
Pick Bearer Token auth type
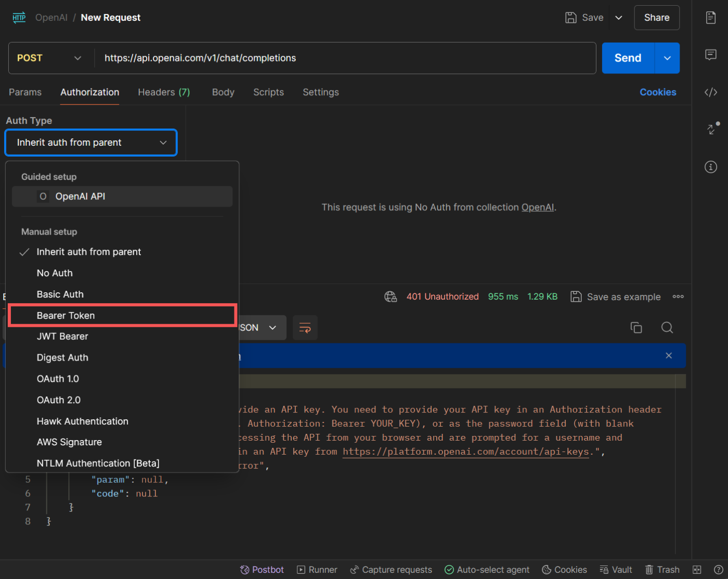tap(122, 316)
